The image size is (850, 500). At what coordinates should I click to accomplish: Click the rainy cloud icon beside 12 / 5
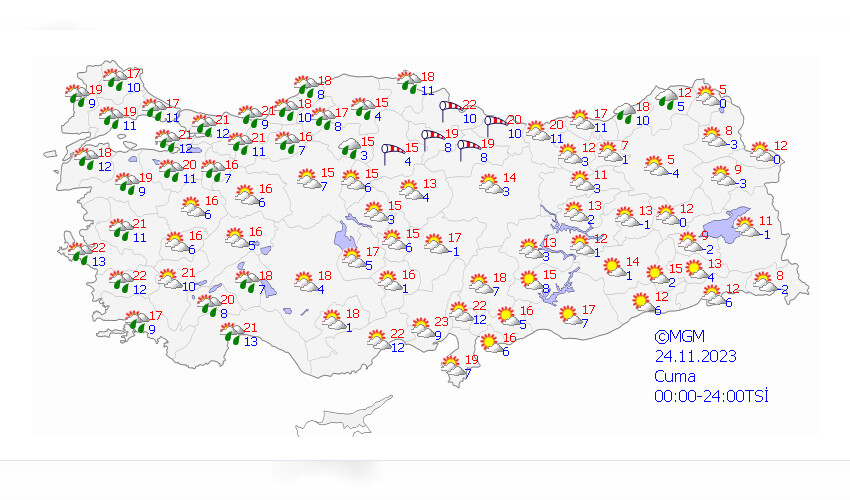click(x=667, y=101)
